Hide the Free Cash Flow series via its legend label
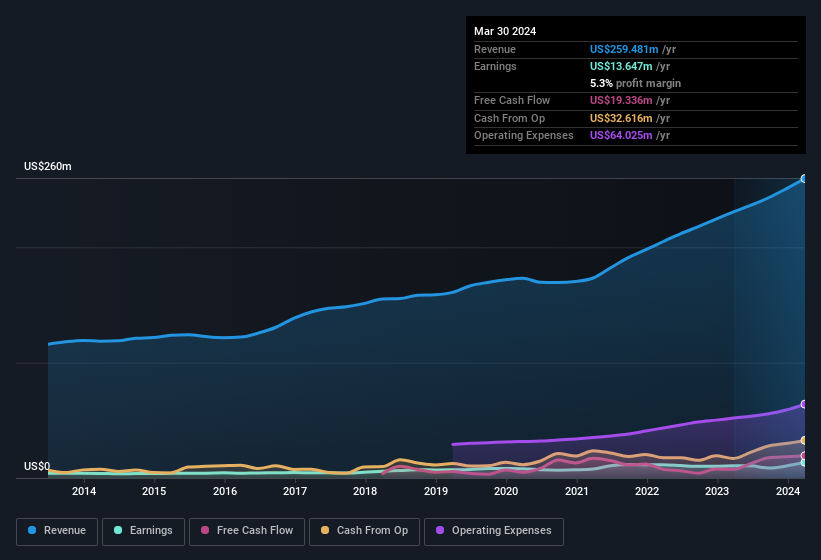This screenshot has height=560, width=821. [254, 531]
